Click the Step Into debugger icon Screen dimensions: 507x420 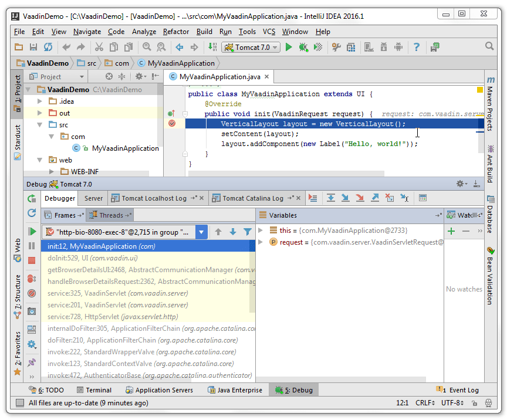tap(346, 198)
